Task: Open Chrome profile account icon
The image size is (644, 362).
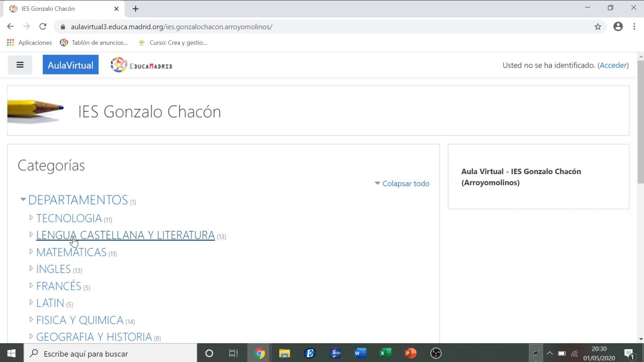Action: coord(618,26)
